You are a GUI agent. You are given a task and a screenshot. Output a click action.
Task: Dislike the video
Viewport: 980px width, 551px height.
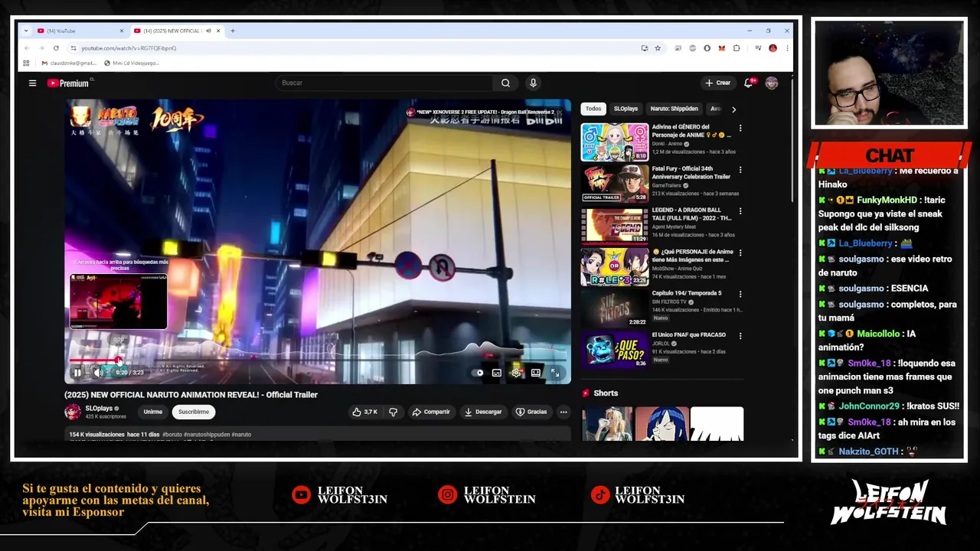coord(393,412)
